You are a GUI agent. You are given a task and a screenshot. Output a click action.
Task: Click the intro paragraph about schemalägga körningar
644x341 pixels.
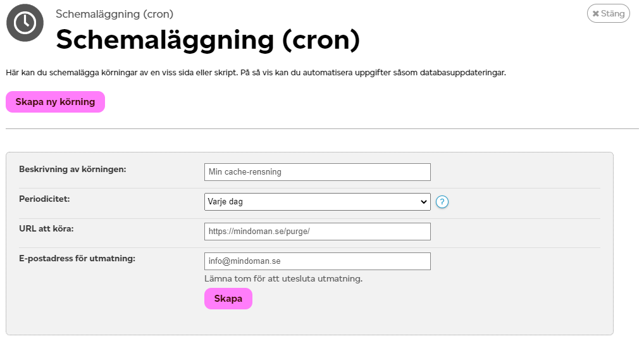[x=256, y=73]
